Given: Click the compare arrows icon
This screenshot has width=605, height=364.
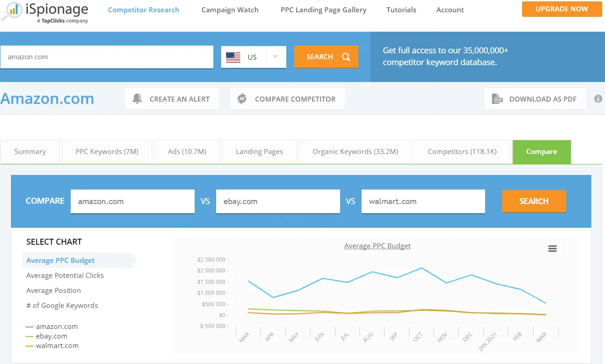Looking at the screenshot, I should pyautogui.click(x=242, y=99).
